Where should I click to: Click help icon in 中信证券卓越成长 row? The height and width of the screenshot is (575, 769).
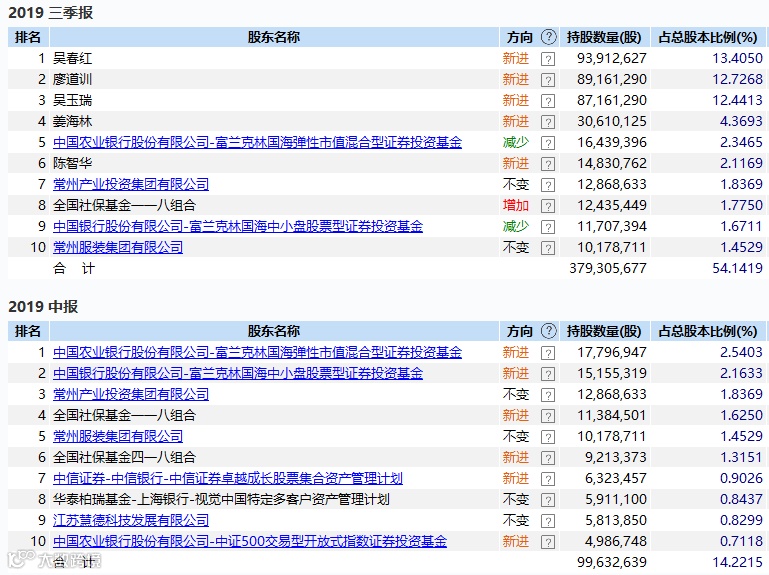coord(548,479)
